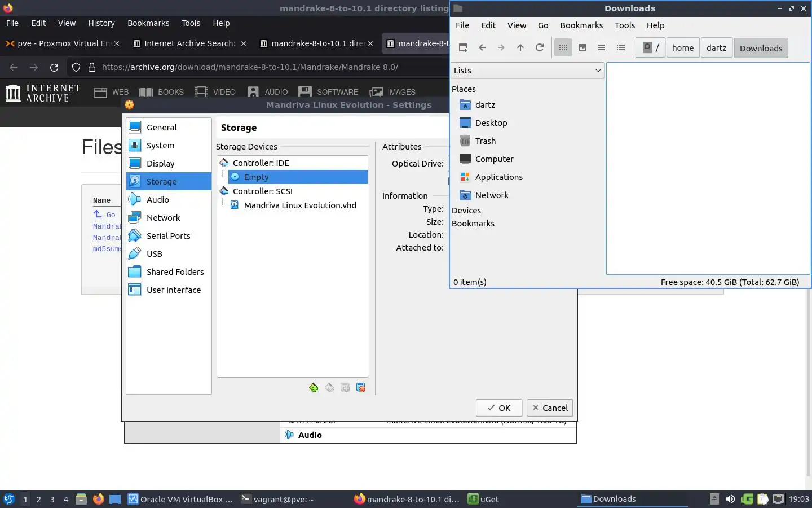Select the System settings category
Viewport: 812px width, 508px height.
click(x=169, y=146)
